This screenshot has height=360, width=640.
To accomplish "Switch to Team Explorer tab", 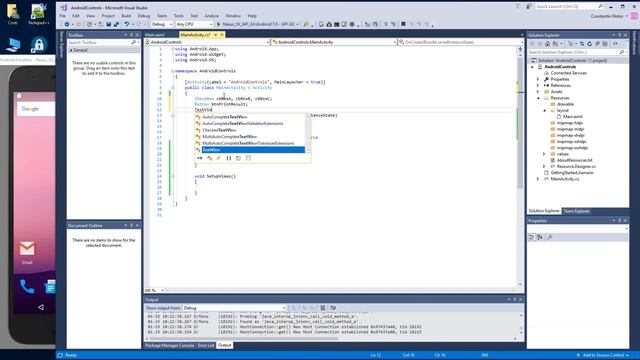I will (x=576, y=211).
